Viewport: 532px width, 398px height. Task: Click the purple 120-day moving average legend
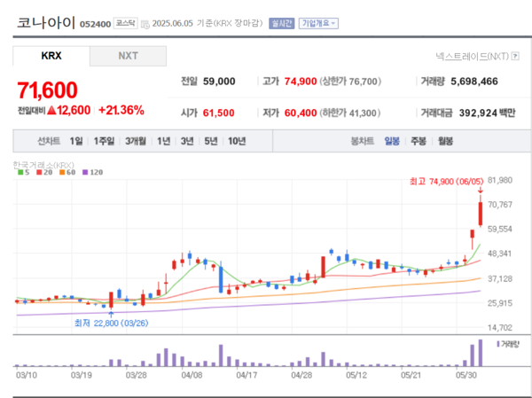point(92,172)
